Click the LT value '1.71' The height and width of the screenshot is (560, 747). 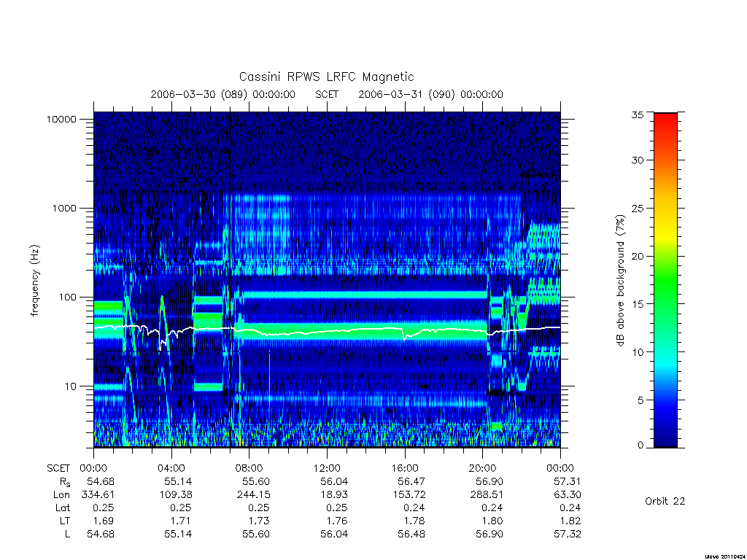(182, 521)
